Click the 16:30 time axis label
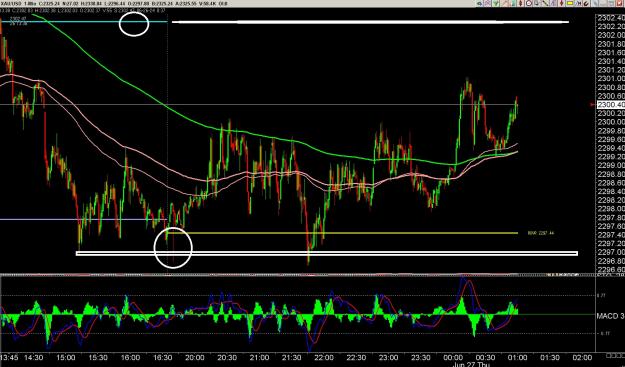The image size is (625, 367). point(163,357)
